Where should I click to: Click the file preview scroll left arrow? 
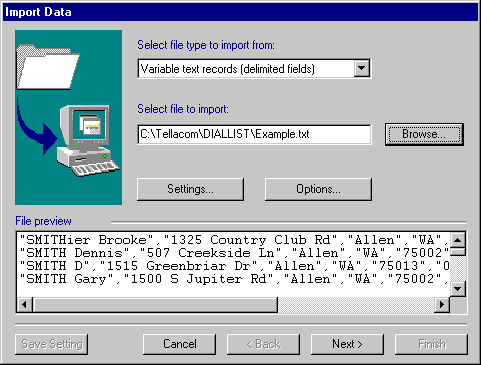point(25,305)
